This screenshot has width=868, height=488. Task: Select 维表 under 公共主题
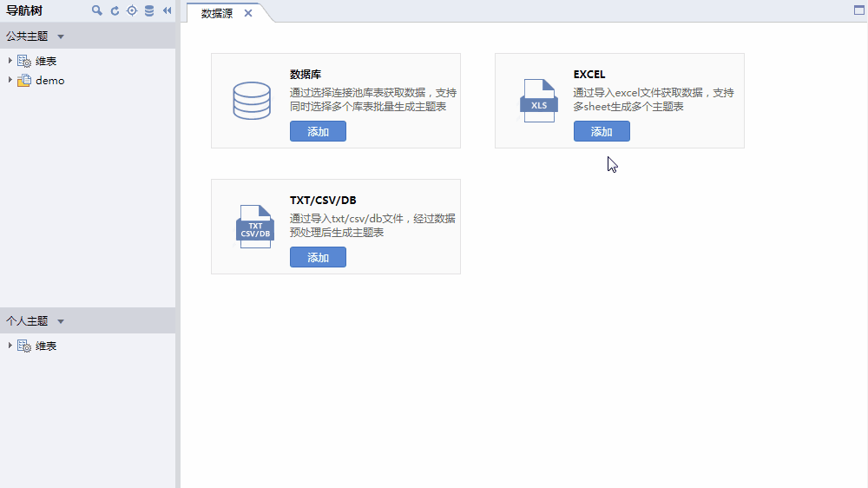coord(46,61)
